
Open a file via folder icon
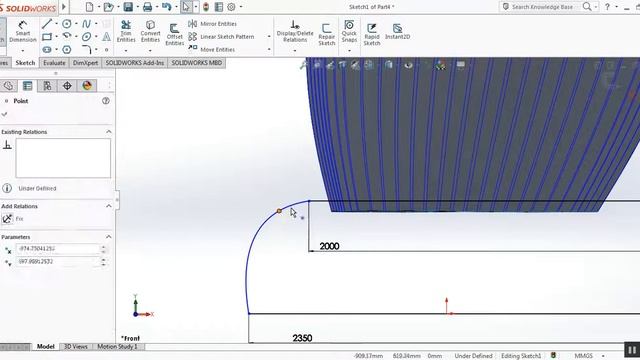(108, 7)
